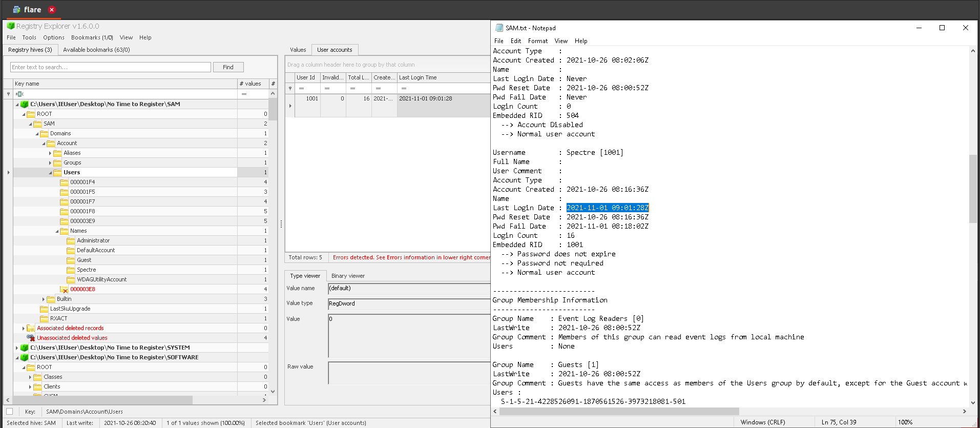Expand the Aliases key
This screenshot has height=428, width=980.
(50, 153)
